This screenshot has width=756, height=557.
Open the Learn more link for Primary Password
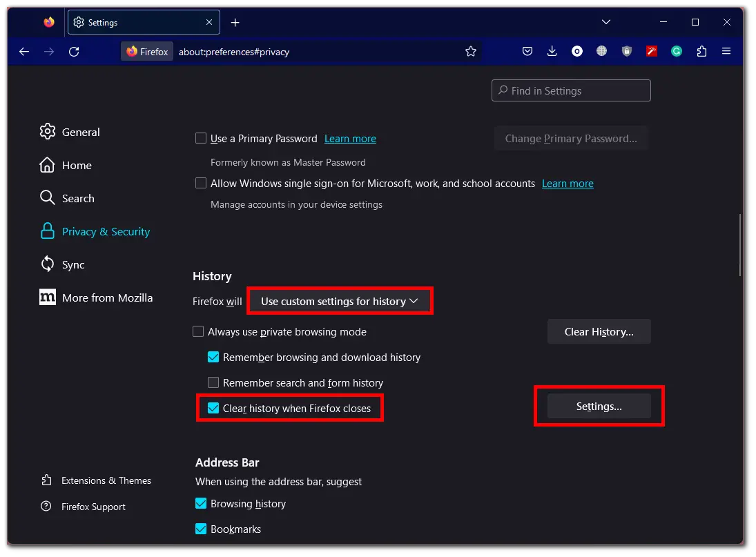pyautogui.click(x=350, y=138)
